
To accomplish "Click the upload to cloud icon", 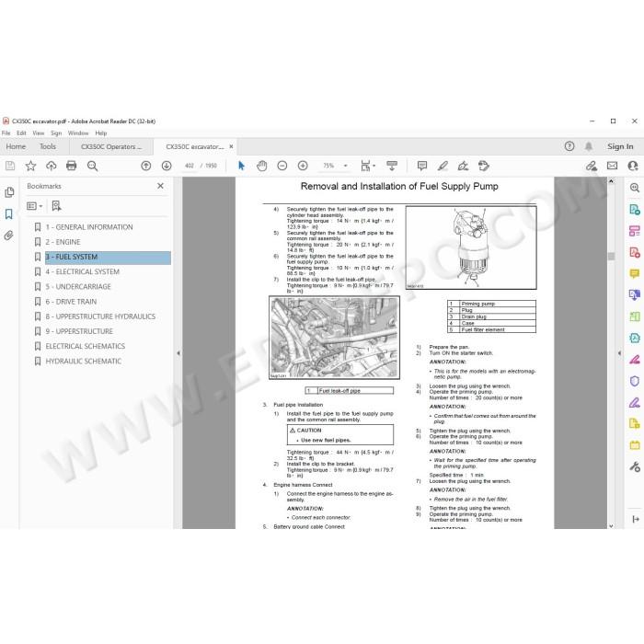I will 51,166.
